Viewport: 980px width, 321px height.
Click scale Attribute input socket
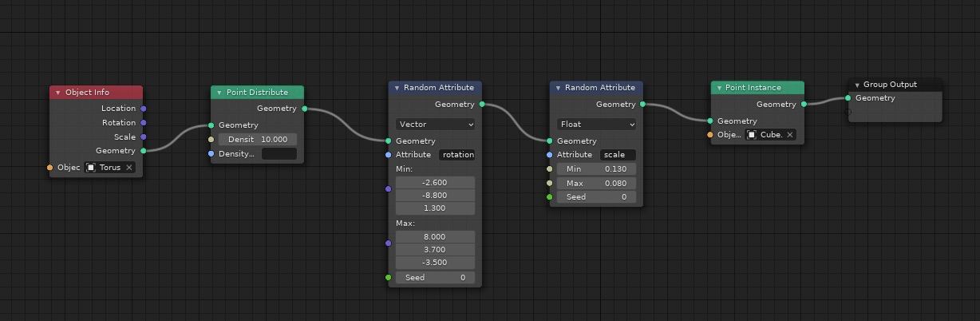[550, 155]
